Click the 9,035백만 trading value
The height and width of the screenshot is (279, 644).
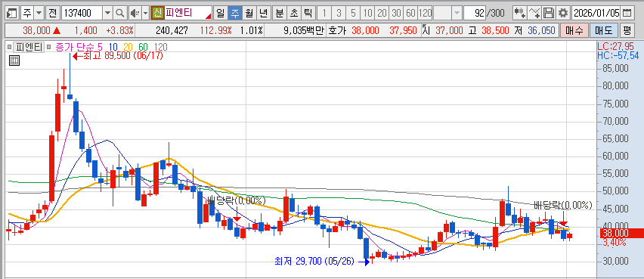(x=303, y=31)
